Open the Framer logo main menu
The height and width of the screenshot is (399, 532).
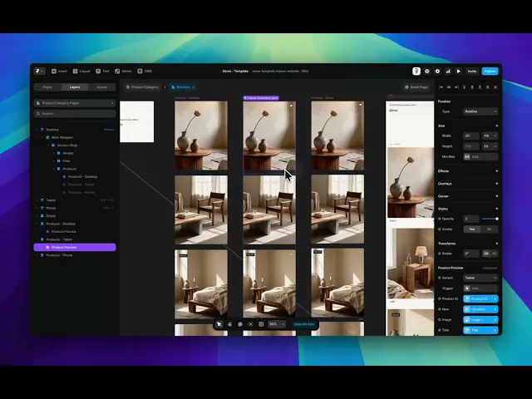tap(39, 71)
